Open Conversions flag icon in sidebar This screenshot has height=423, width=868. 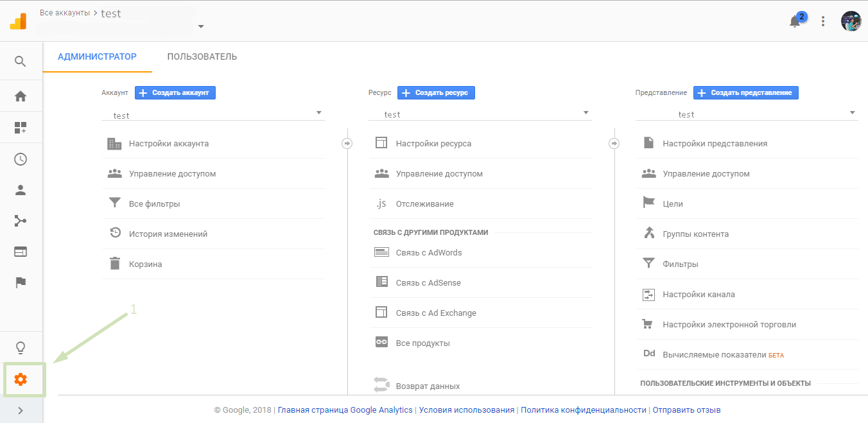pyautogui.click(x=21, y=282)
